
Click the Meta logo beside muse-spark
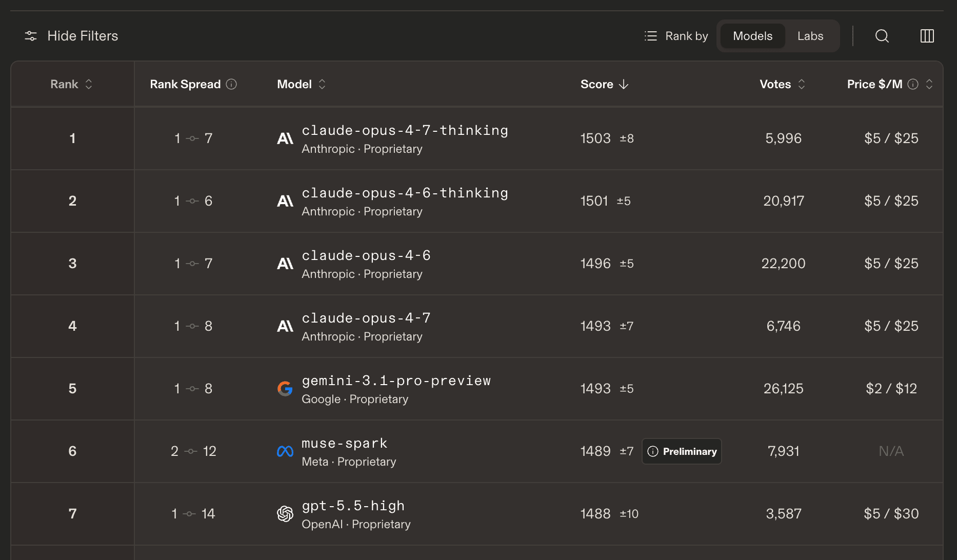(x=285, y=451)
